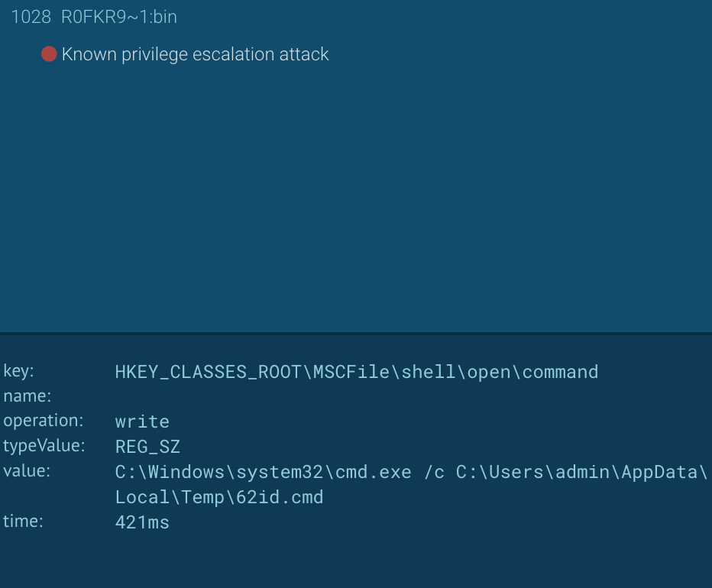This screenshot has width=712, height=588.
Task: Click the 'Known privilege escalation attack' alert label
Action: pos(195,54)
